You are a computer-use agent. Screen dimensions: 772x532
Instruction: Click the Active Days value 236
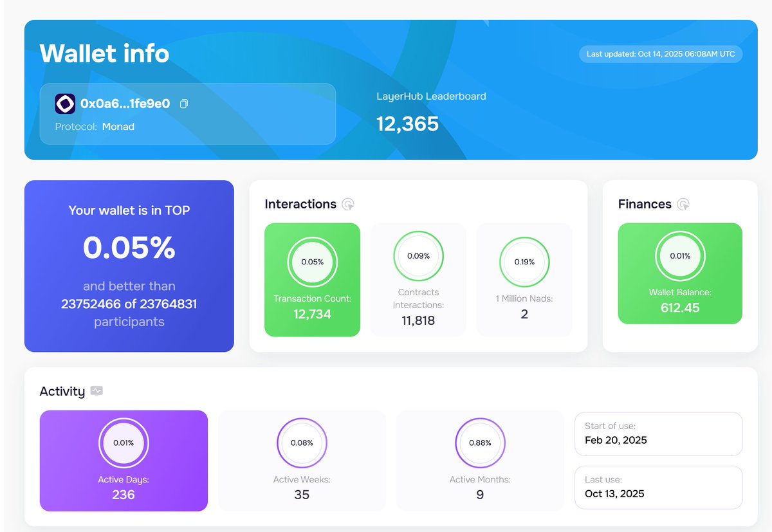pyautogui.click(x=124, y=495)
